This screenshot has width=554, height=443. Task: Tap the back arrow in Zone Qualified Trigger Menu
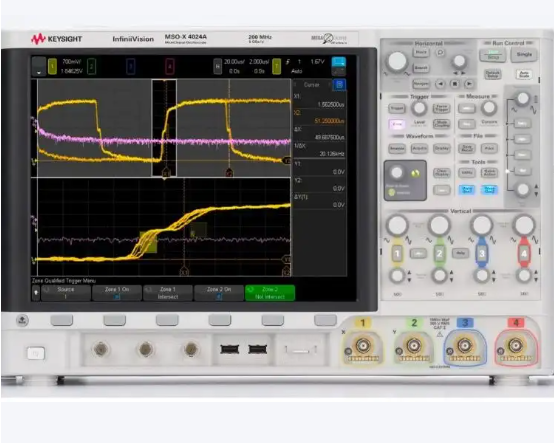tap(36, 293)
